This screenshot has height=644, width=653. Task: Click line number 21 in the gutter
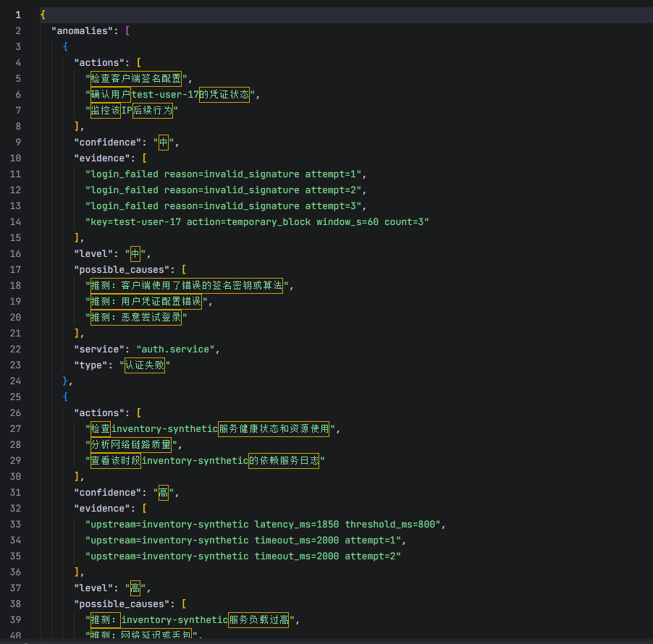[15, 334]
